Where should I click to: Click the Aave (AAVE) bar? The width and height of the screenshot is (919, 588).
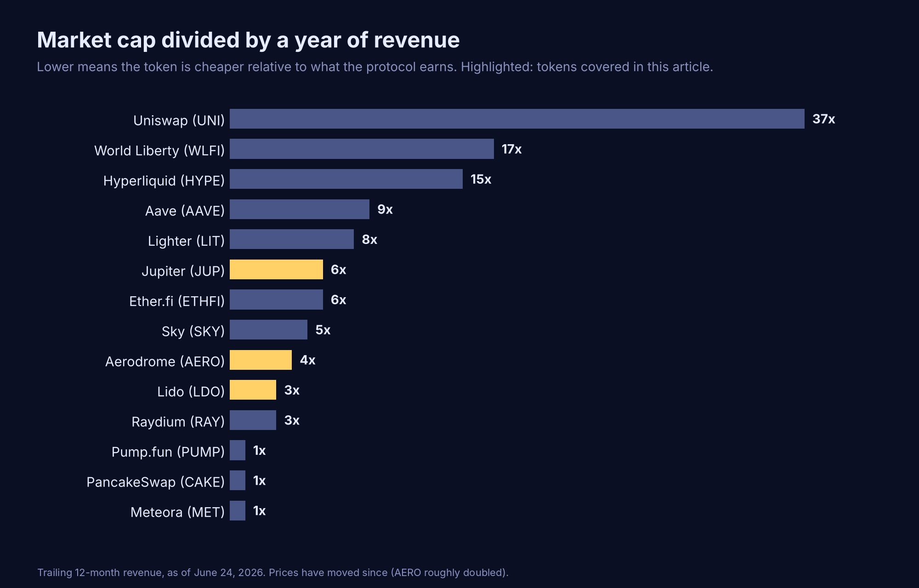300,209
